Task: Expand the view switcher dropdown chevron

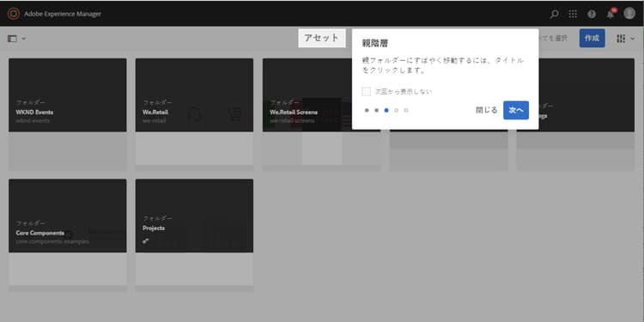Action: click(x=633, y=39)
